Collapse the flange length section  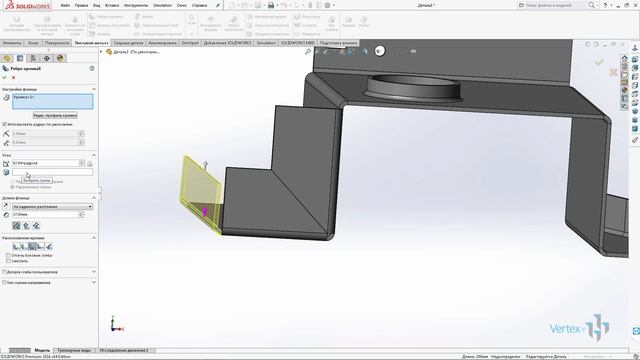tap(93, 198)
